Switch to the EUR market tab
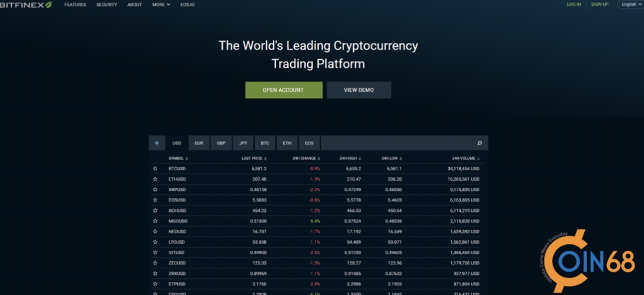This screenshot has height=295, width=644. (x=199, y=143)
